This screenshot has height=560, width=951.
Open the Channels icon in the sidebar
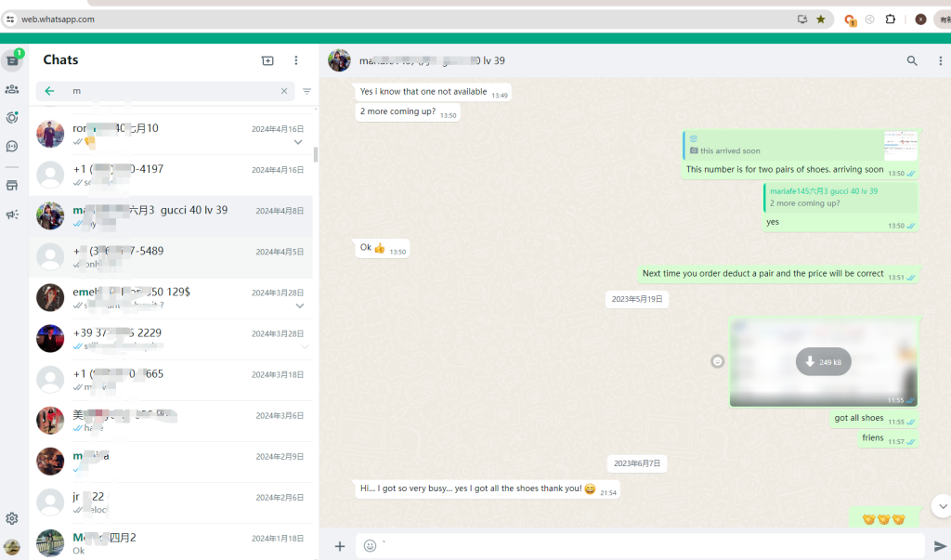12,146
